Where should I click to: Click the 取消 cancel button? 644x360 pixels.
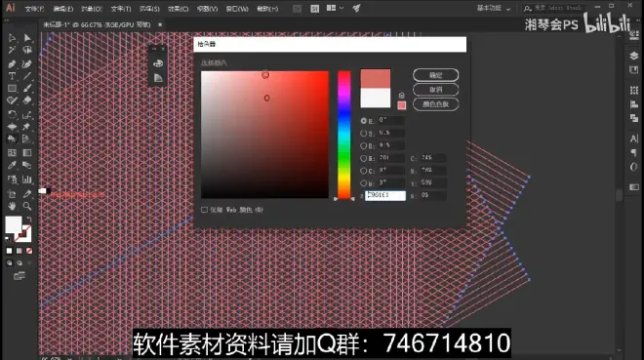coord(436,90)
